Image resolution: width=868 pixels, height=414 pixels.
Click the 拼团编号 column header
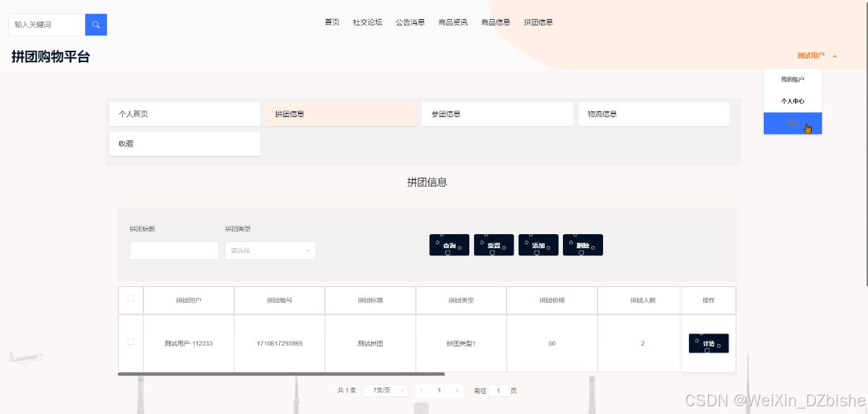tap(280, 300)
